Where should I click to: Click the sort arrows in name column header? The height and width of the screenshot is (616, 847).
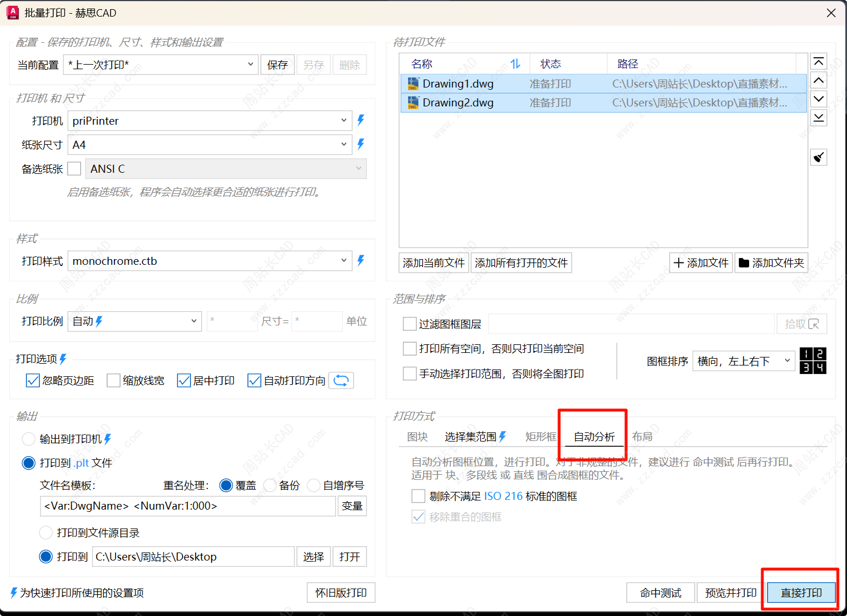pyautogui.click(x=515, y=64)
